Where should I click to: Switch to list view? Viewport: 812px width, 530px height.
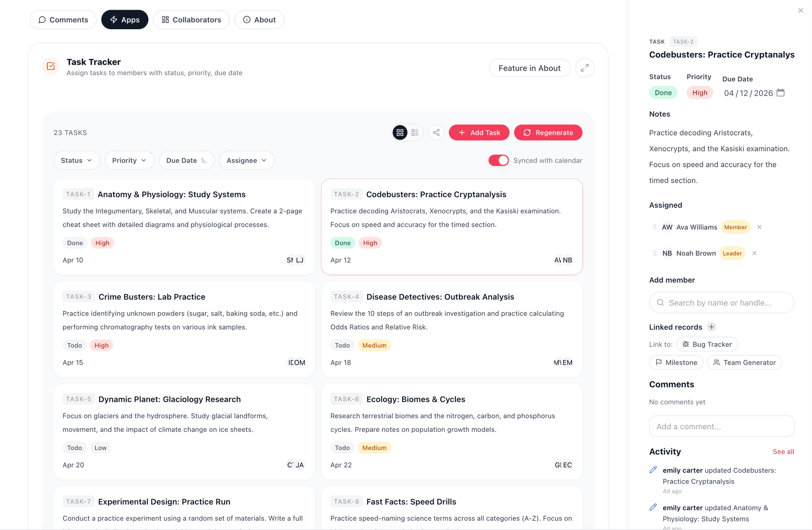point(415,132)
